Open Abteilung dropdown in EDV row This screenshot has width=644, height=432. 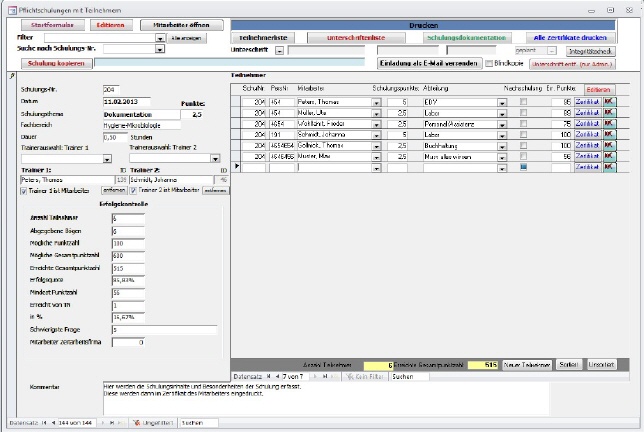pyautogui.click(x=502, y=102)
